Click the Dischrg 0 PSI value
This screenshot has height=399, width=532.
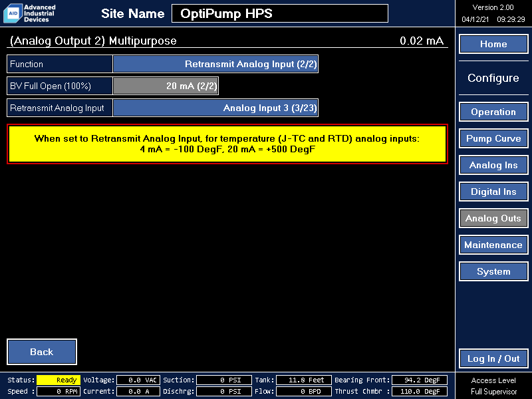tap(224, 391)
